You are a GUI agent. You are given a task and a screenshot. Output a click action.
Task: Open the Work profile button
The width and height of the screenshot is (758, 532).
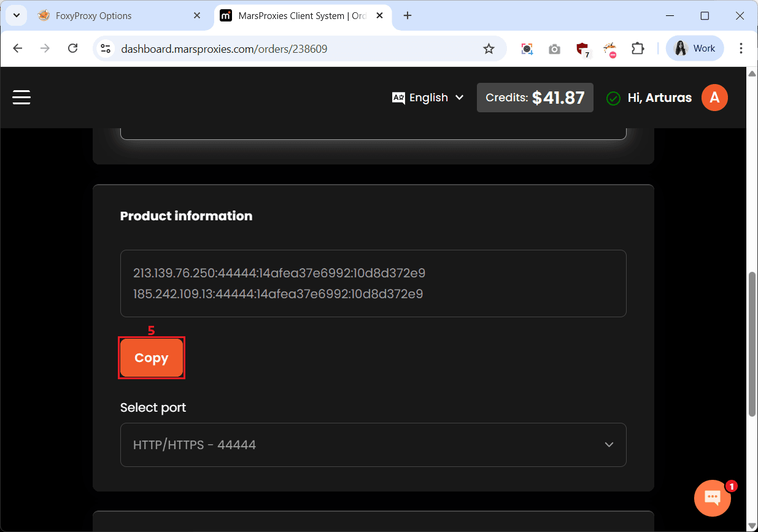coord(695,48)
